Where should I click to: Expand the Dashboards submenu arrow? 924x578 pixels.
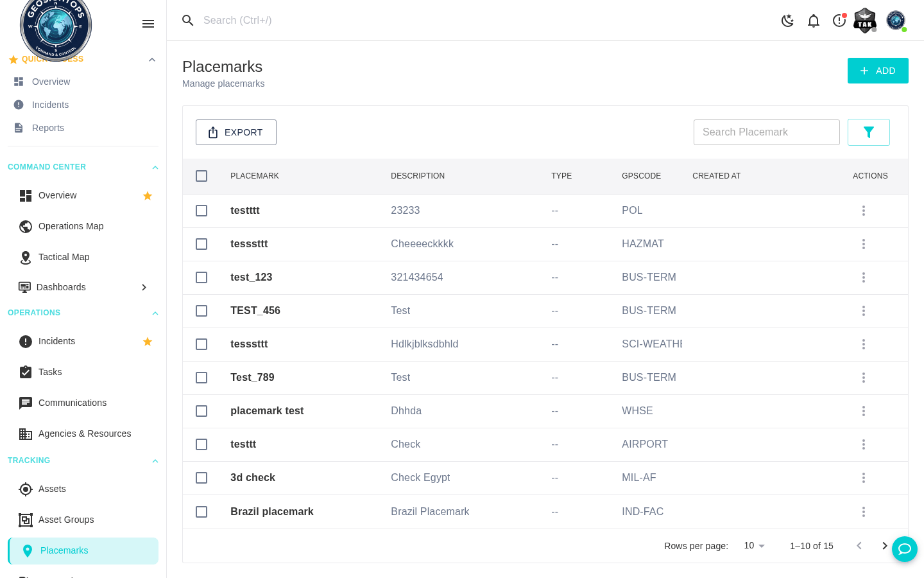144,287
